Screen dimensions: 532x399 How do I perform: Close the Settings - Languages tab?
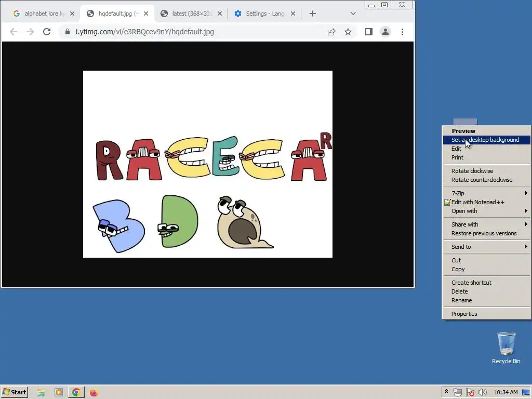pos(293,14)
